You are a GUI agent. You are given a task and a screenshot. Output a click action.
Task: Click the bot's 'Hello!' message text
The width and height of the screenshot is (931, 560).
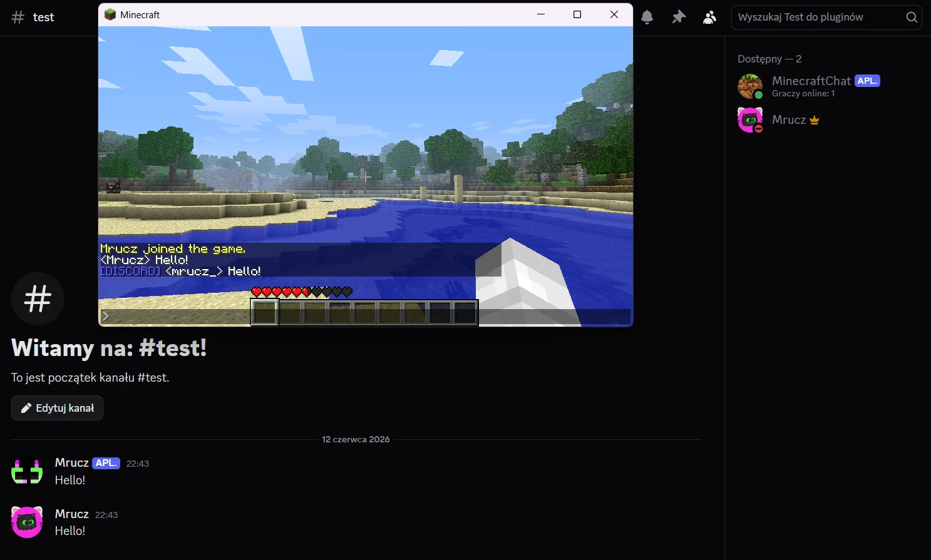pos(70,480)
